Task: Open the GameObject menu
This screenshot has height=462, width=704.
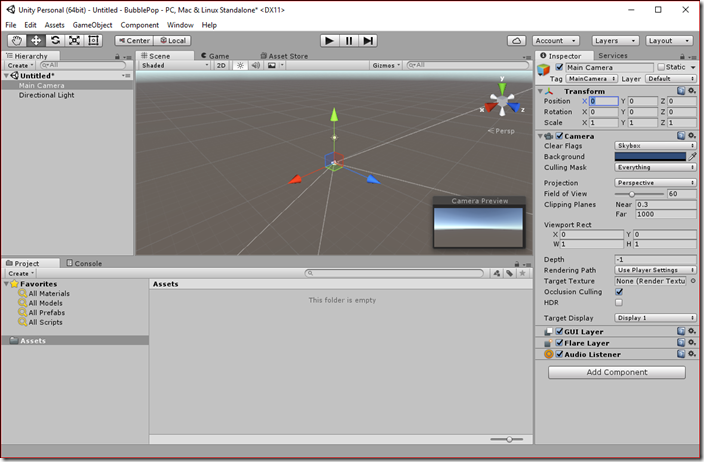Action: 92,25
